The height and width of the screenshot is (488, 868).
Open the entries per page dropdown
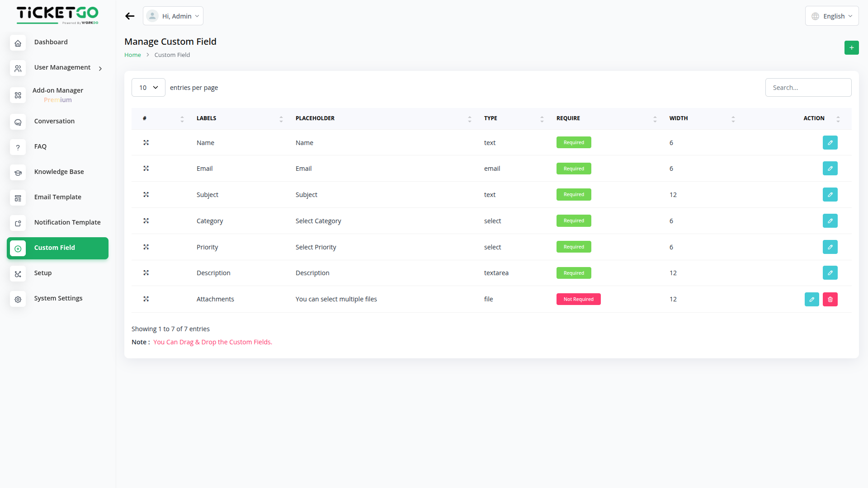tap(148, 88)
